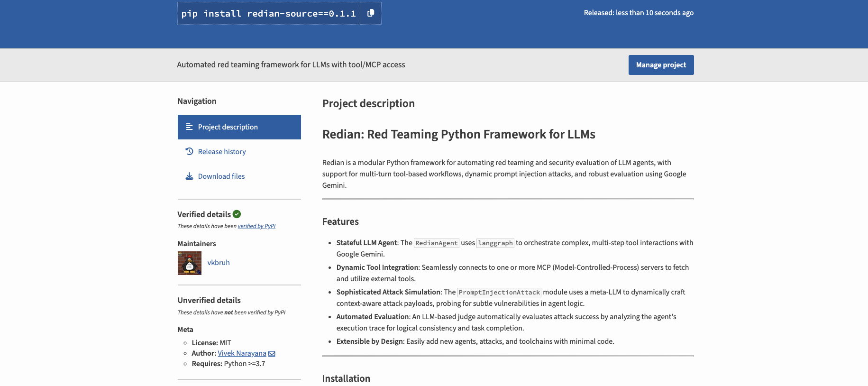Click the Installation section heading
The width and height of the screenshot is (868, 386).
click(x=346, y=378)
